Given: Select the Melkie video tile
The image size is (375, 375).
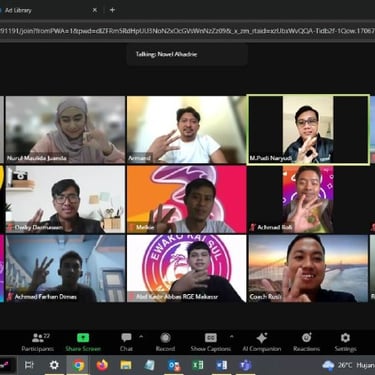Looking at the screenshot, I should 186,199.
